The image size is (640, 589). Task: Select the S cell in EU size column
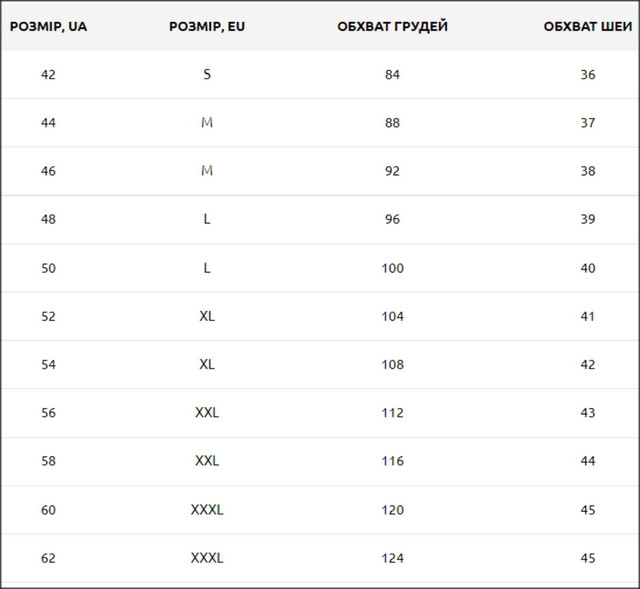click(x=207, y=74)
